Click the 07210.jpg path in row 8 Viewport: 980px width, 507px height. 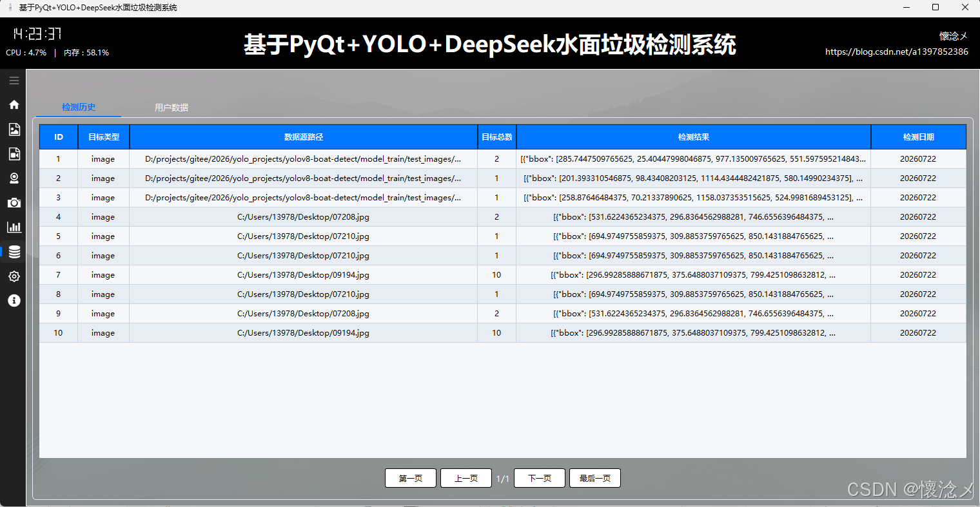coord(303,294)
